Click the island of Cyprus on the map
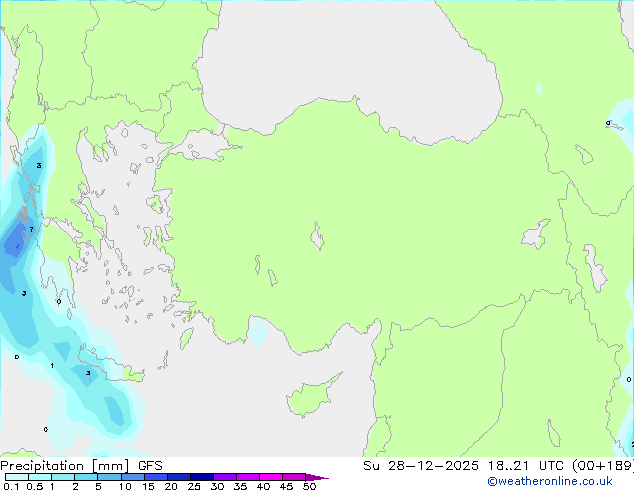This screenshot has width=634, height=490. point(311,397)
